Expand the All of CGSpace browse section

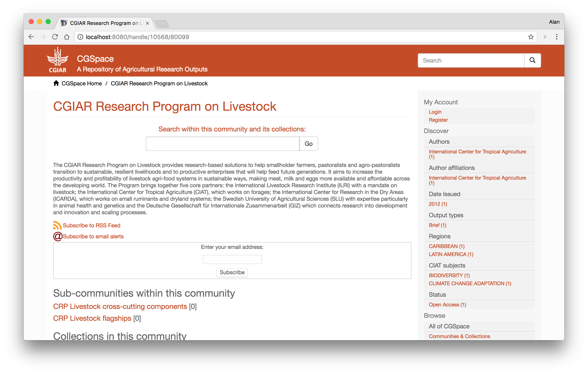pos(449,327)
